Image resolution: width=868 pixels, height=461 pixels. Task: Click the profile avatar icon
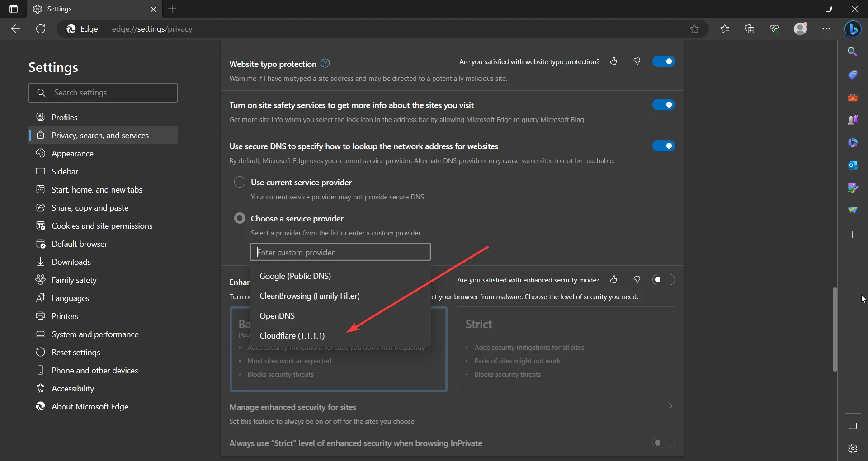point(801,29)
